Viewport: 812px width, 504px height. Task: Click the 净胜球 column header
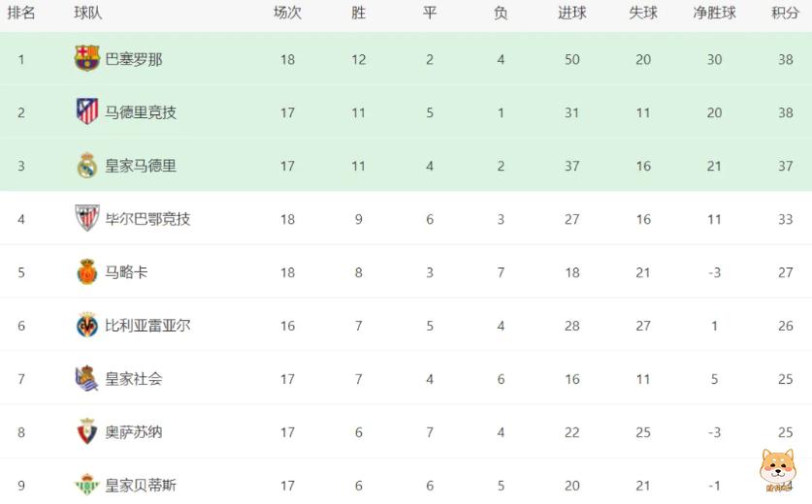click(x=714, y=14)
